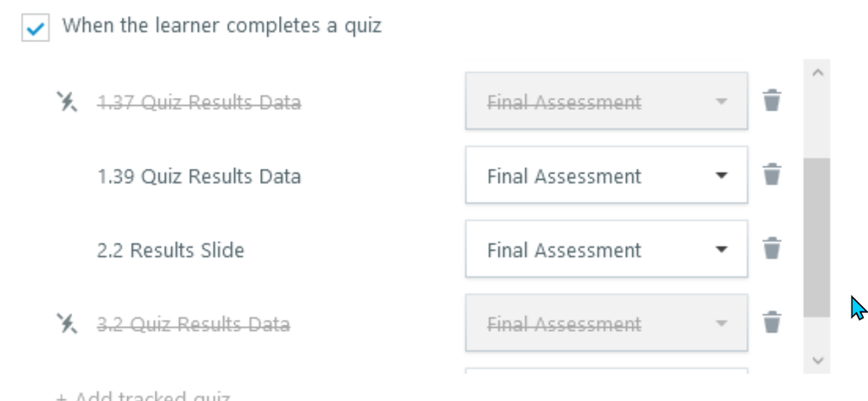Click the struck-through 1.37 Quiz Results Data label
This screenshot has width=868, height=401.
coord(199,103)
